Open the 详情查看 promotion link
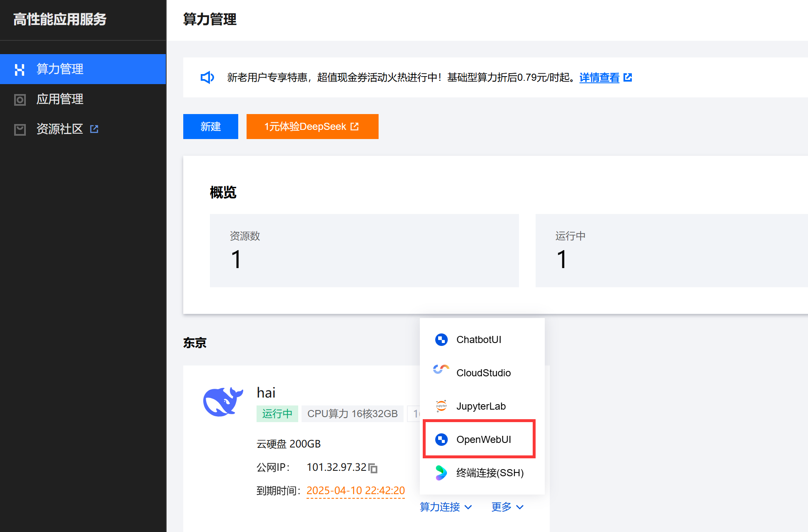Viewport: 808px width, 532px height. 599,77
